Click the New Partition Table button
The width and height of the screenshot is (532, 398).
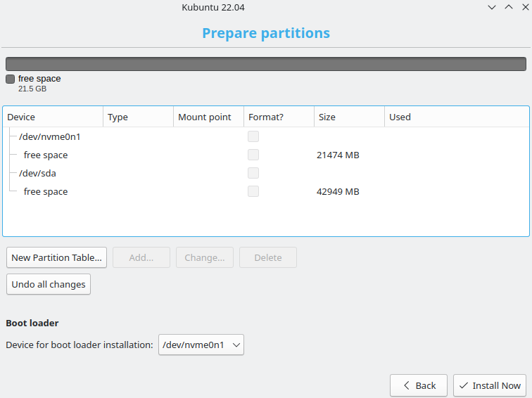pyautogui.click(x=57, y=257)
